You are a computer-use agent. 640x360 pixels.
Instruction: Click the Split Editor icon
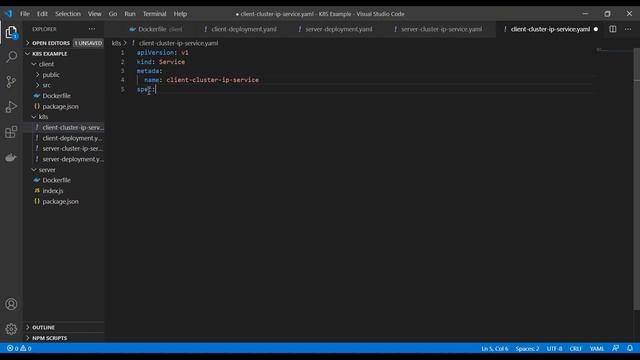tap(613, 29)
